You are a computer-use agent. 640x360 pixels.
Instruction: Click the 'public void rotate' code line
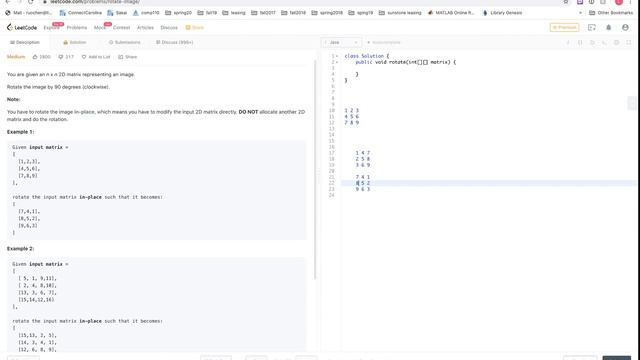pyautogui.click(x=405, y=62)
